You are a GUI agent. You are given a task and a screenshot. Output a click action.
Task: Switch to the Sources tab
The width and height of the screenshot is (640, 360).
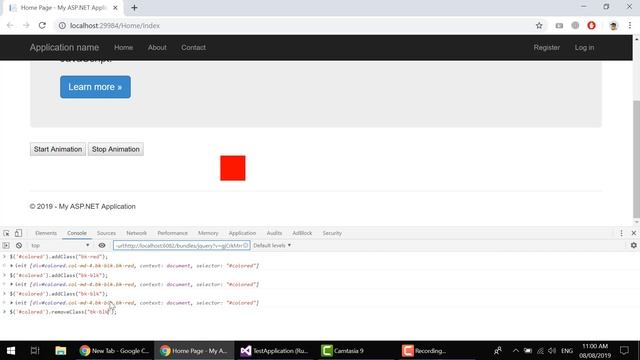(x=106, y=233)
